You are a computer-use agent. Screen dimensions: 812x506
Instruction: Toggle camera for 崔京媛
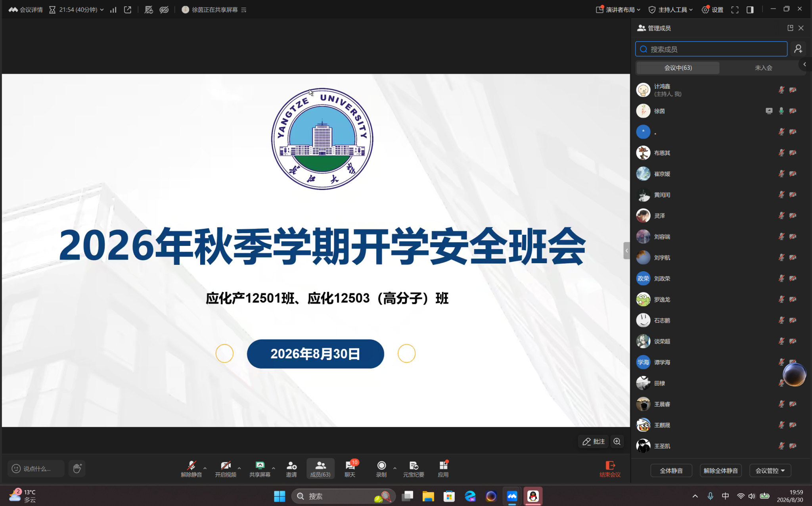click(793, 174)
